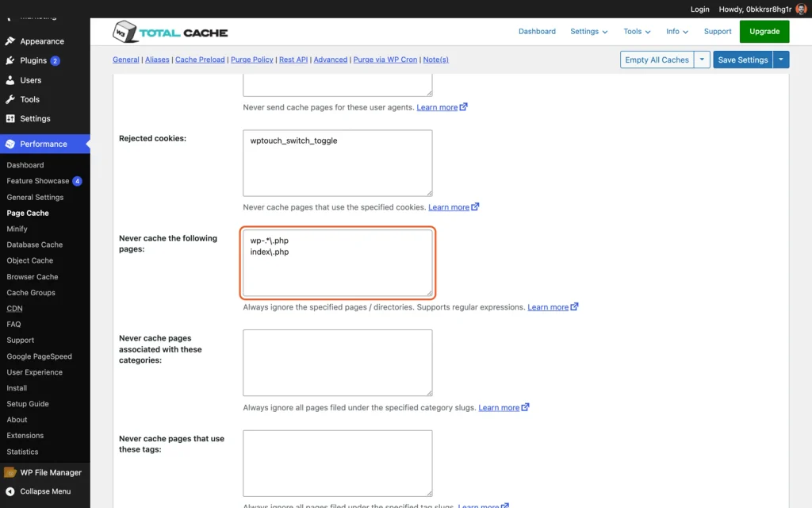Screen dimensions: 812x508
Task: Open General Settings submenu item
Action: tap(35, 197)
